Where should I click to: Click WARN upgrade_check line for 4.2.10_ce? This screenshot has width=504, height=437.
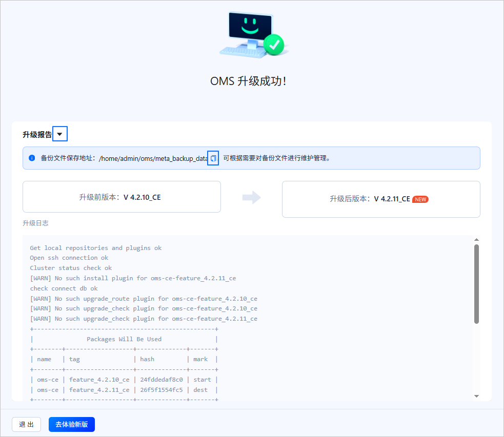144,308
